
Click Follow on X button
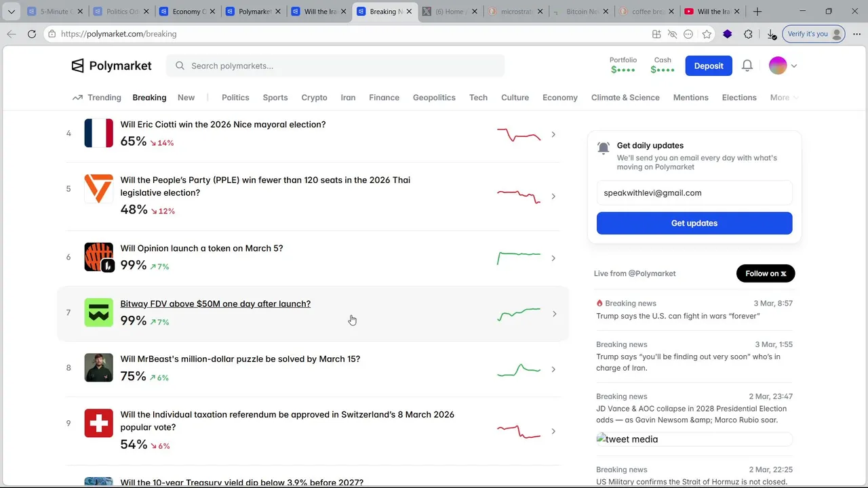click(766, 273)
